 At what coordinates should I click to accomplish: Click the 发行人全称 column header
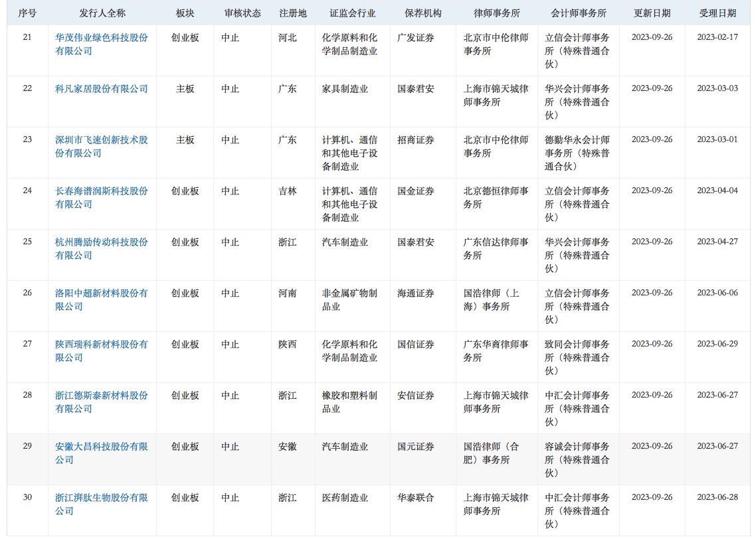pos(102,13)
